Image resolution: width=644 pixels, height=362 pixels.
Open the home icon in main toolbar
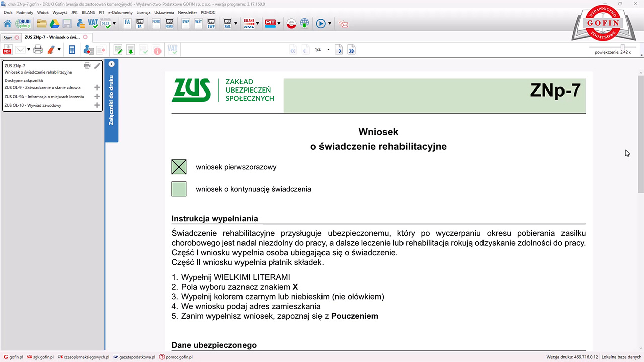click(x=7, y=23)
